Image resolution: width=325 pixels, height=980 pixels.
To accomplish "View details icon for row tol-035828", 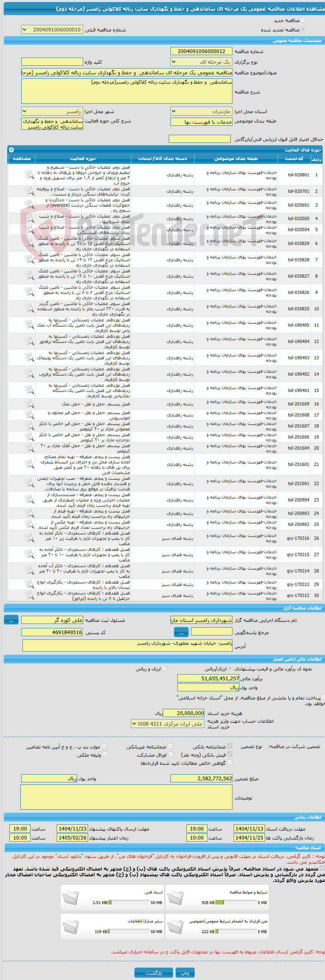I will point(29,260).
